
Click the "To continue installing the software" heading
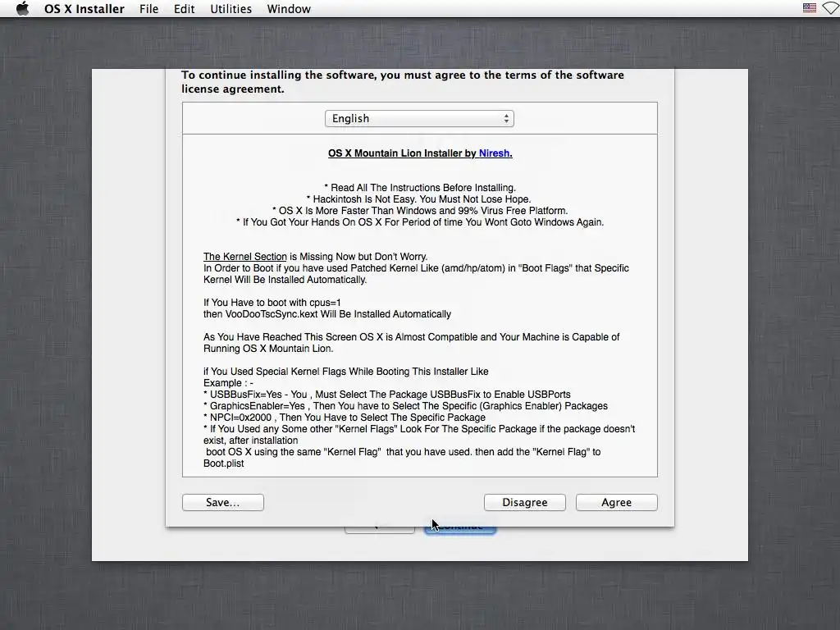click(402, 82)
